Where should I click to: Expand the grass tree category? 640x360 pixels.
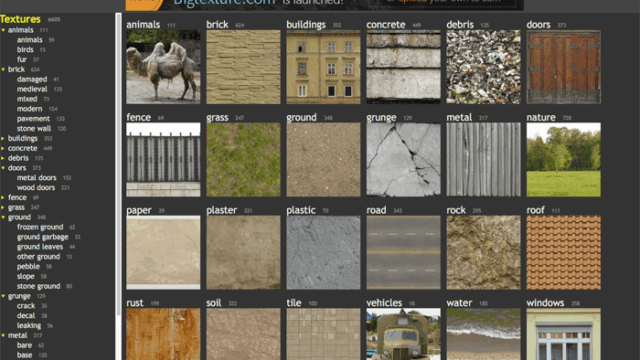click(3, 207)
